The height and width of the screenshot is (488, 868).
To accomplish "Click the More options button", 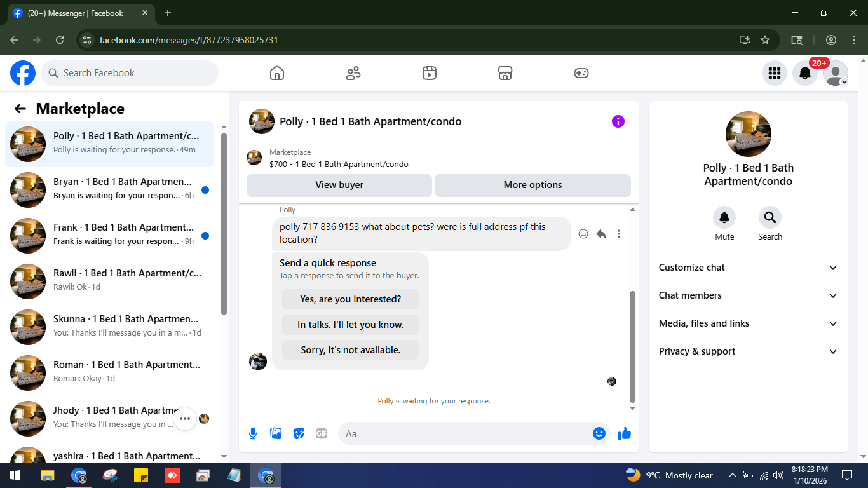I will click(532, 185).
